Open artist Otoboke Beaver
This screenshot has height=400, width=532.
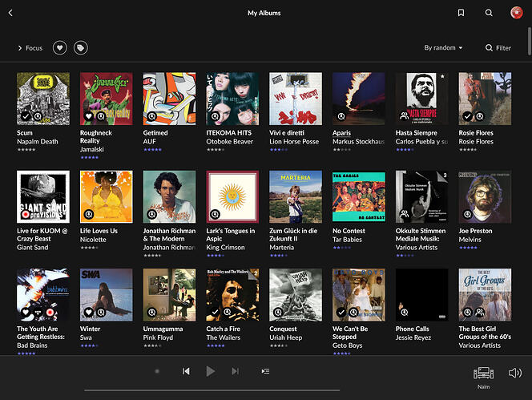point(230,142)
